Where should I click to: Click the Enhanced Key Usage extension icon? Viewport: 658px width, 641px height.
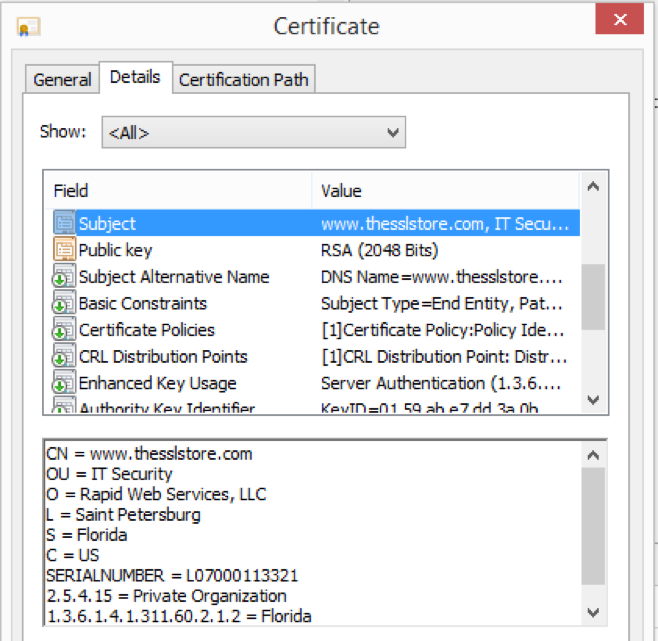pos(64,382)
